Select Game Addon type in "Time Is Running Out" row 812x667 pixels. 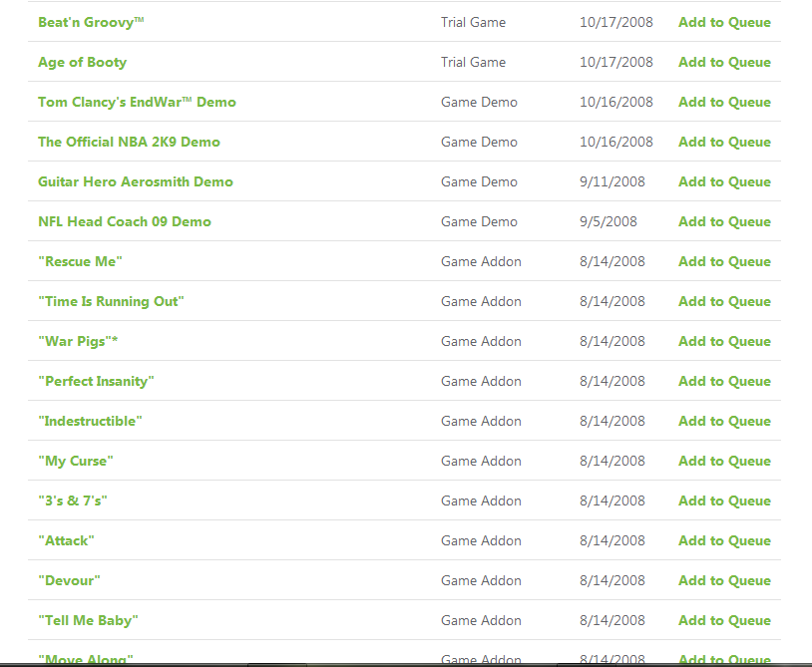point(481,301)
